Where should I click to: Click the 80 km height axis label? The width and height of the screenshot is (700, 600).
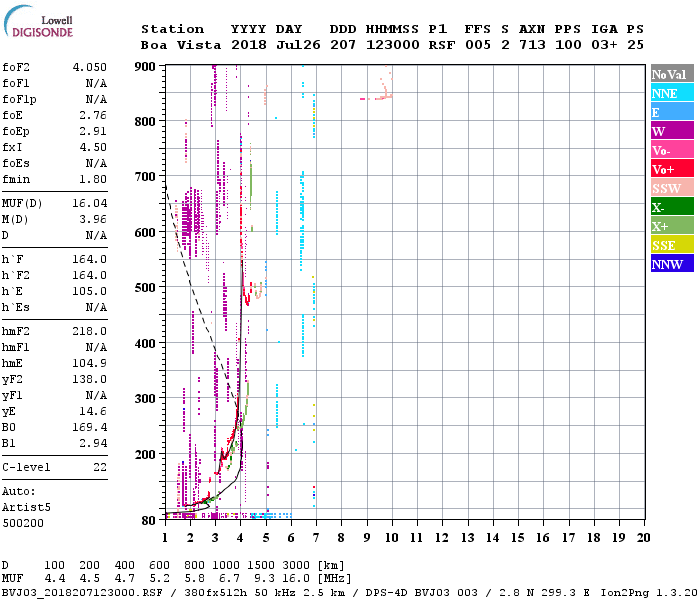pos(149,521)
